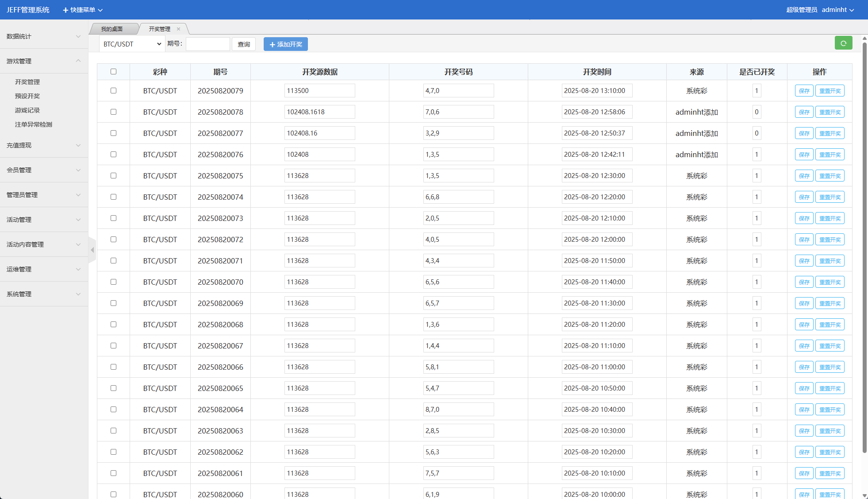Open the BTC/USDT lottery type dropdown

[x=132, y=44]
